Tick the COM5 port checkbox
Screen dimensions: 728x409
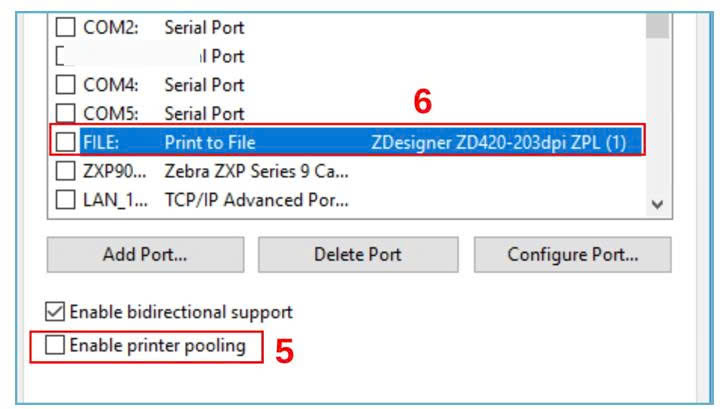point(65,113)
